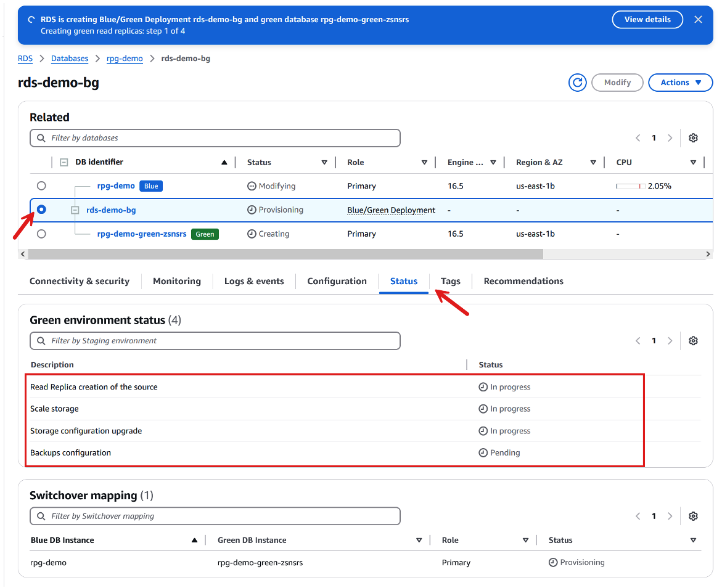This screenshot has width=722, height=588.
Task: Click the Related table horizontal scrollbar
Action: [x=285, y=254]
